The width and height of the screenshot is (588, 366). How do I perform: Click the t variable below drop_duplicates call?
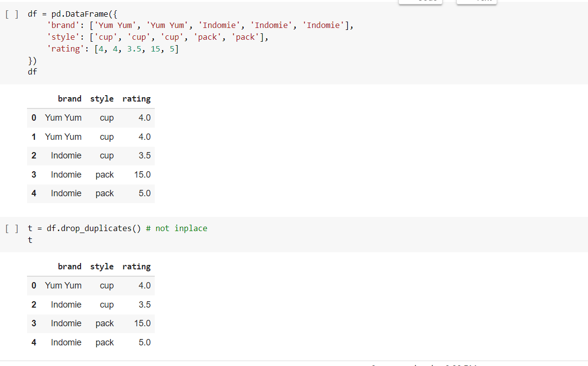(x=29, y=240)
